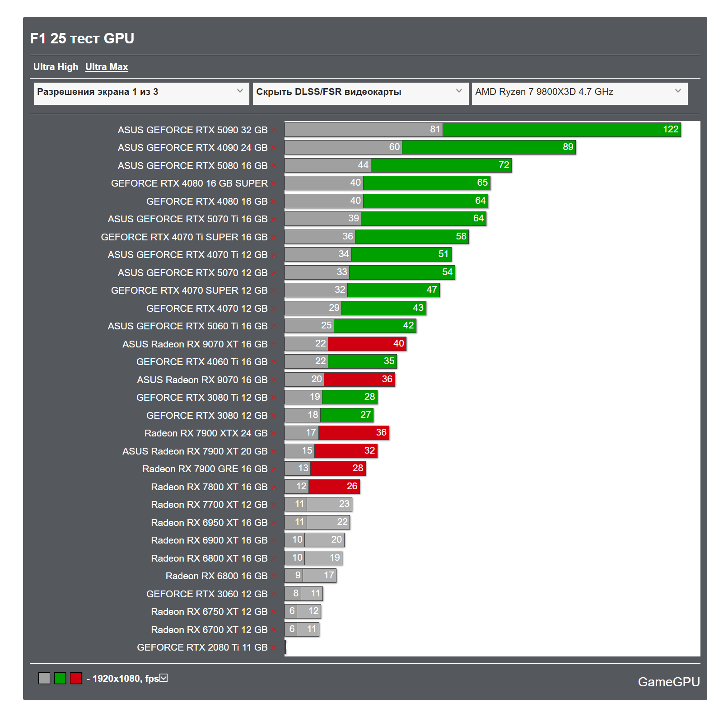Remove Radeon RX 6900 XT 16 GB row
This screenshot has height=703, width=728.
(274, 541)
